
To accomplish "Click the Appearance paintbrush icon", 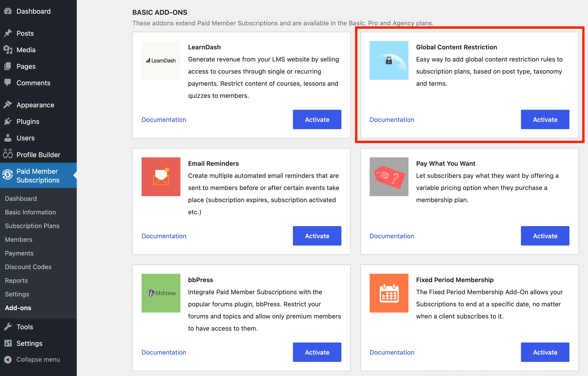I will pos(8,105).
